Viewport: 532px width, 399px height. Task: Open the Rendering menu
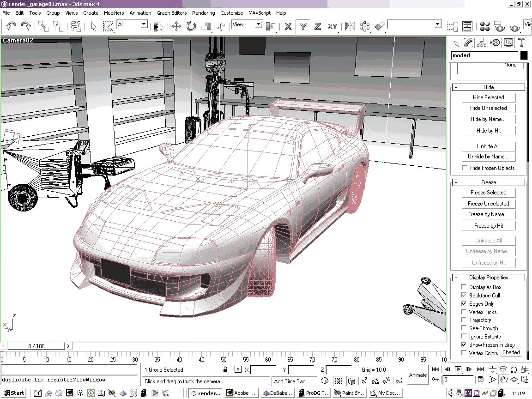pyautogui.click(x=203, y=13)
